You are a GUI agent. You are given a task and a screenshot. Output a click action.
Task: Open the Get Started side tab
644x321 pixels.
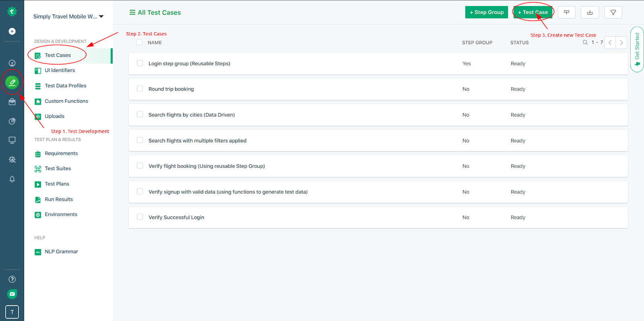coord(637,49)
